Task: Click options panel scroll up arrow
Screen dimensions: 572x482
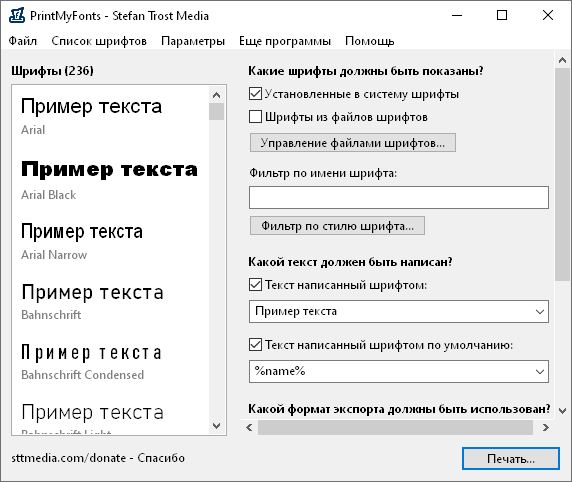Action: click(563, 60)
